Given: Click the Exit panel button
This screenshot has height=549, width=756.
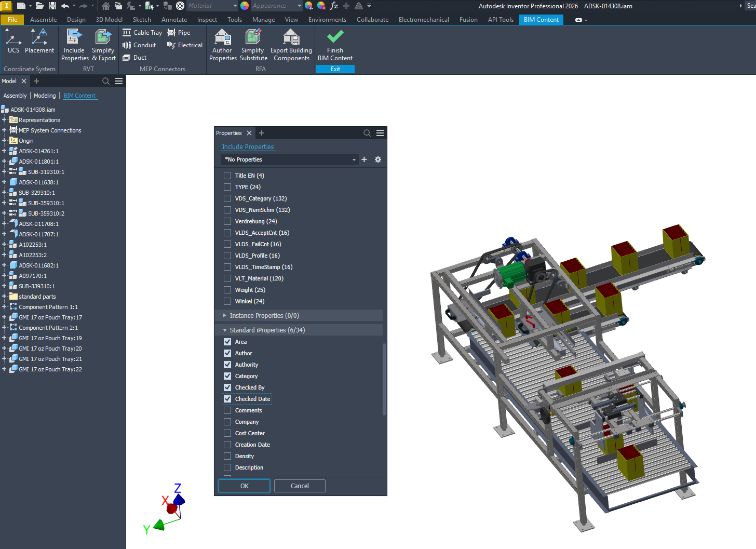Looking at the screenshot, I should (x=335, y=69).
